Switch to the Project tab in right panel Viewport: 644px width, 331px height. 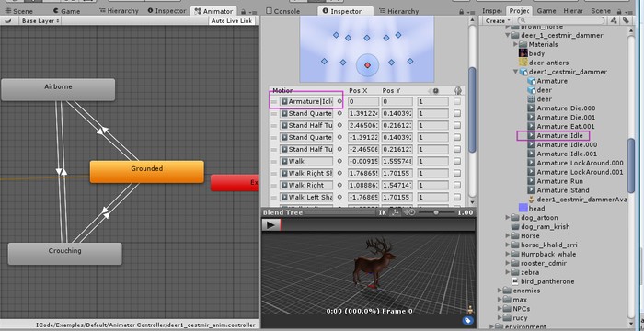point(519,11)
